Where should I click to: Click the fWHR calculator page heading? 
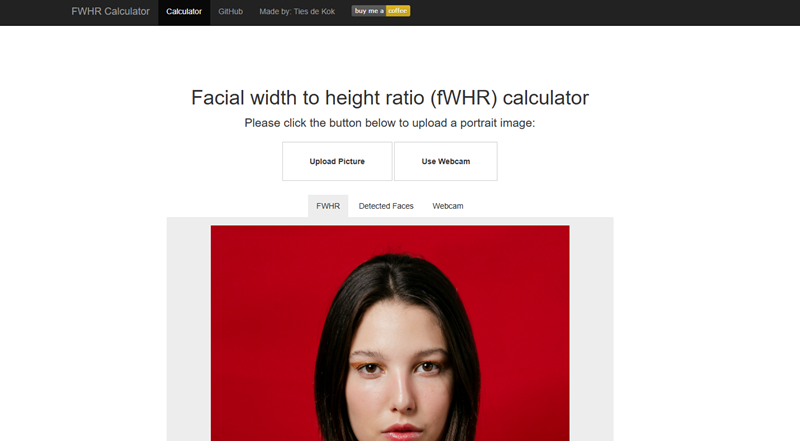pyautogui.click(x=390, y=97)
